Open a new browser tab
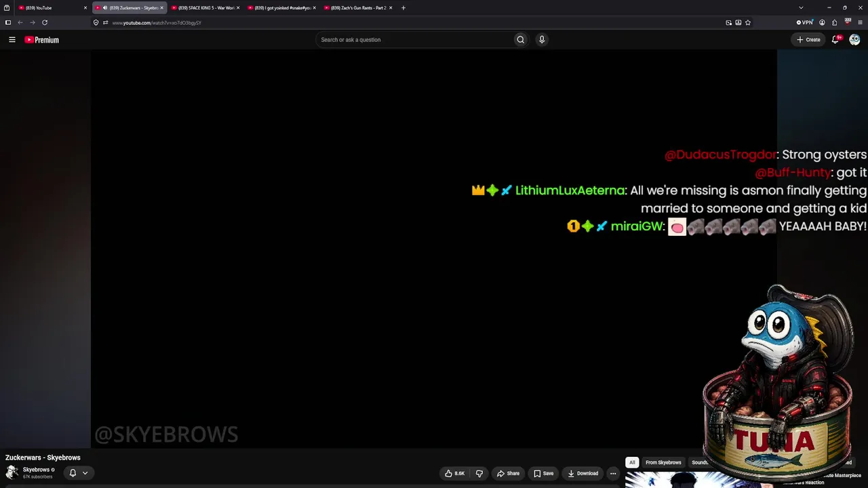 [403, 7]
